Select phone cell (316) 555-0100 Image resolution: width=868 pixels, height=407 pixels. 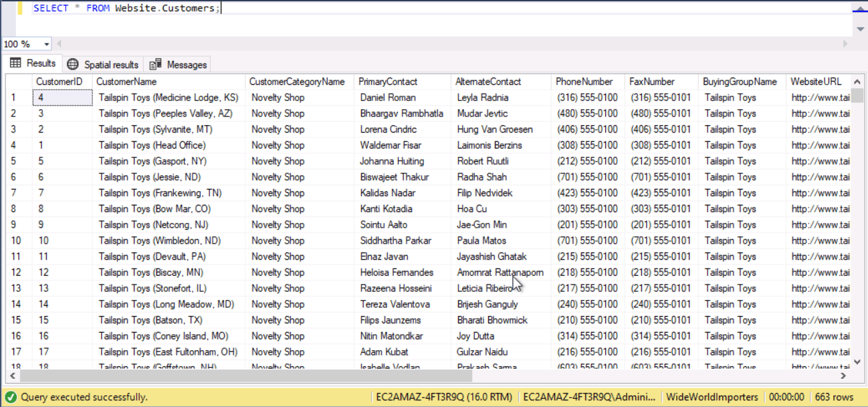(x=588, y=98)
